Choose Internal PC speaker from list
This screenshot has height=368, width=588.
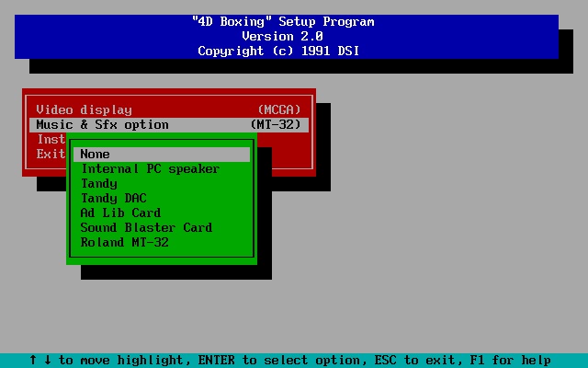coord(150,168)
